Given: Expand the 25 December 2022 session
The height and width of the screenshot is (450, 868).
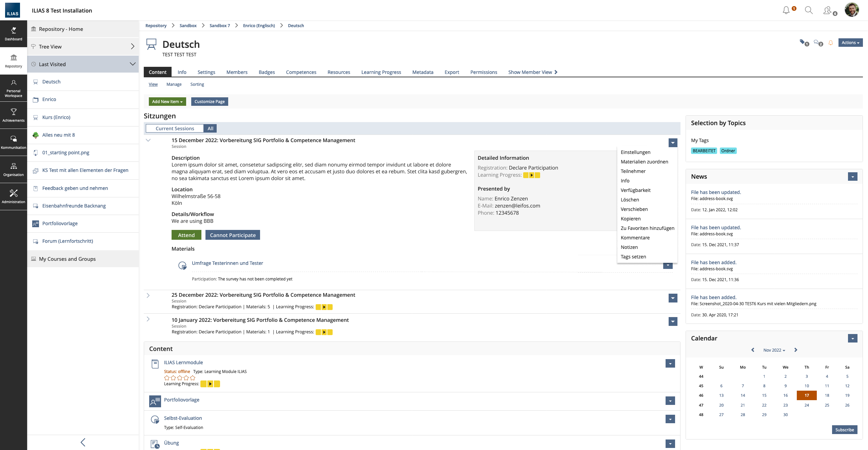Looking at the screenshot, I should click(x=148, y=295).
